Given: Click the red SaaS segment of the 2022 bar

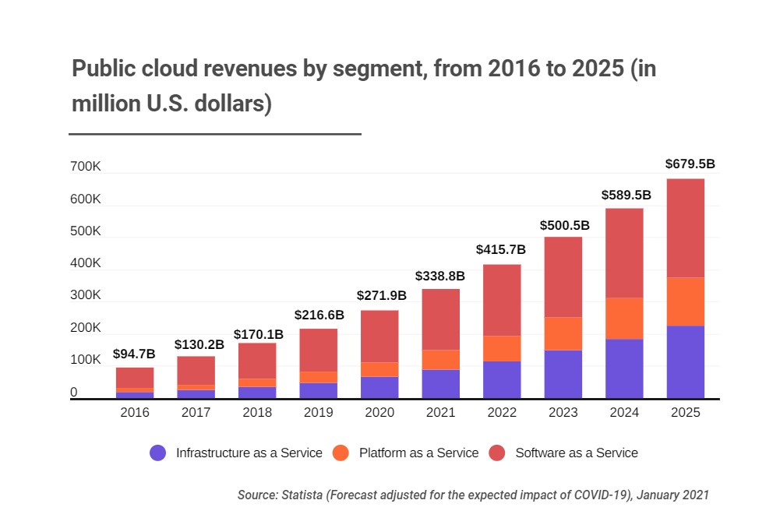Looking at the screenshot, I should click(502, 300).
